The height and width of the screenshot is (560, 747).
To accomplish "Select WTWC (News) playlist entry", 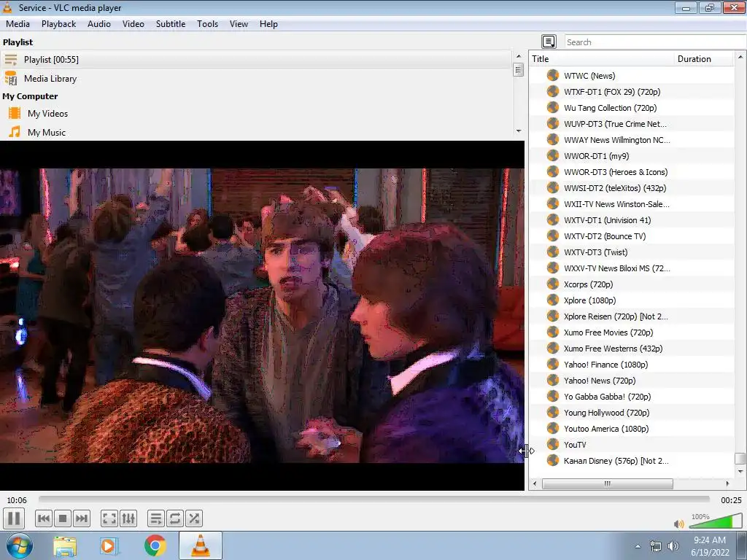I will click(632, 76).
